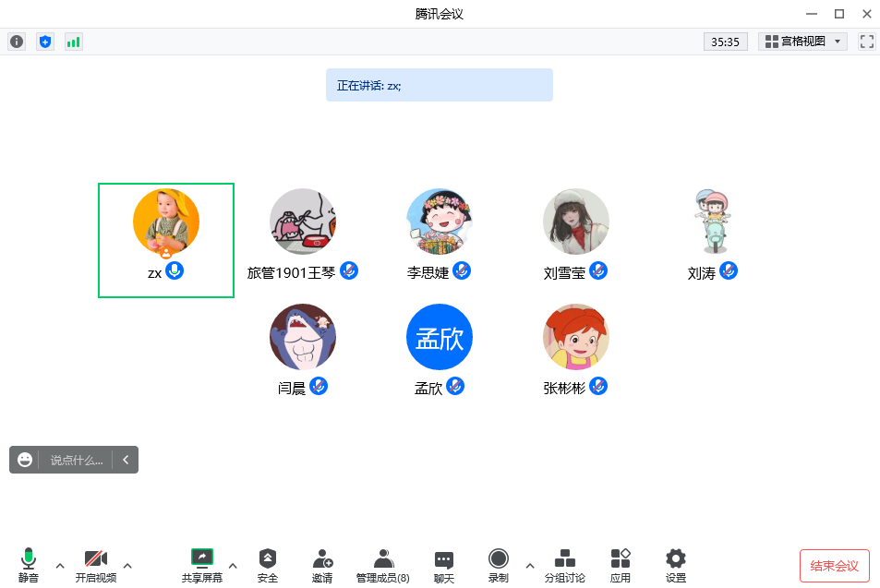Click the name label zx
The height and width of the screenshot is (588, 880).
tap(155, 273)
